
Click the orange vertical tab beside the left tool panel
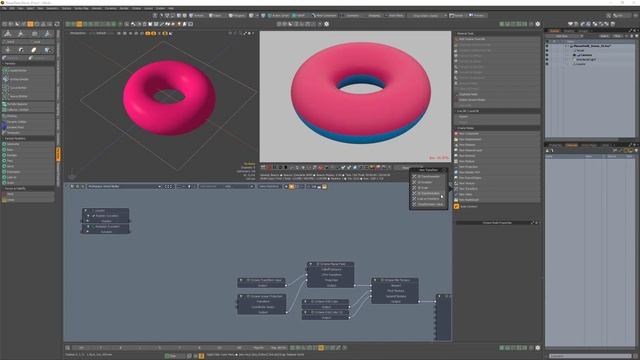[x=58, y=154]
